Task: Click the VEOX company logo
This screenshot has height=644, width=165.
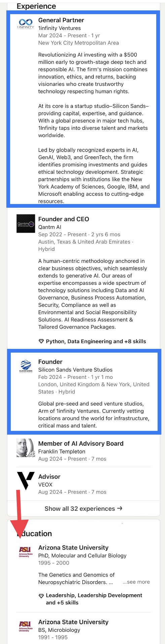Action: tap(26, 481)
